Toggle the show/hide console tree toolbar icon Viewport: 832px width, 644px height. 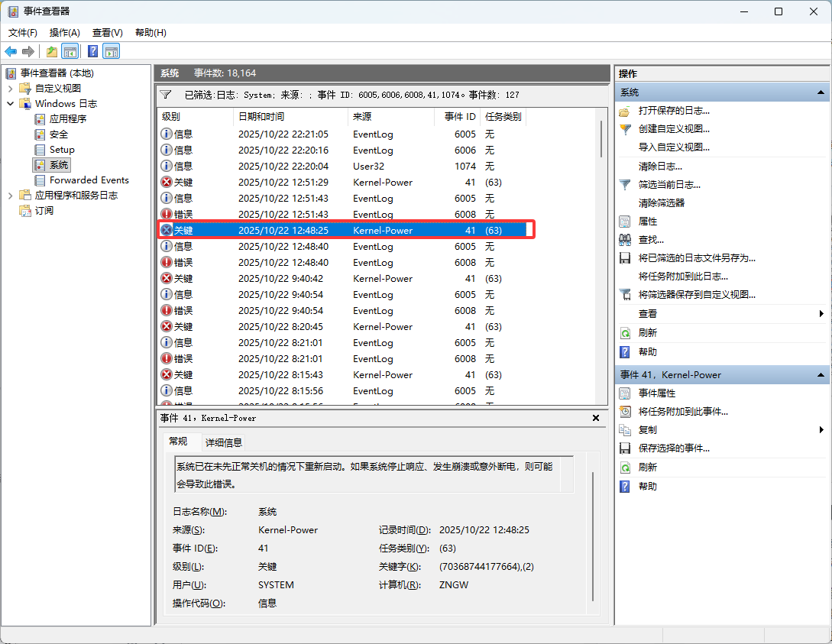[x=70, y=51]
